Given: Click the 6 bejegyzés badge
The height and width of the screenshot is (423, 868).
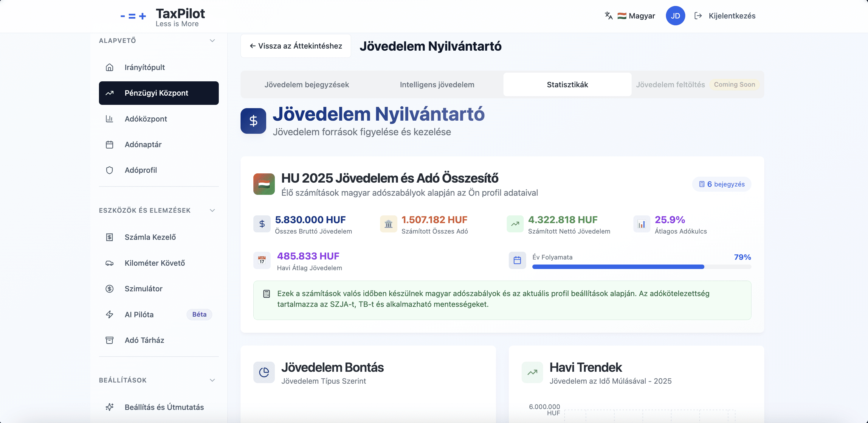Looking at the screenshot, I should point(721,184).
